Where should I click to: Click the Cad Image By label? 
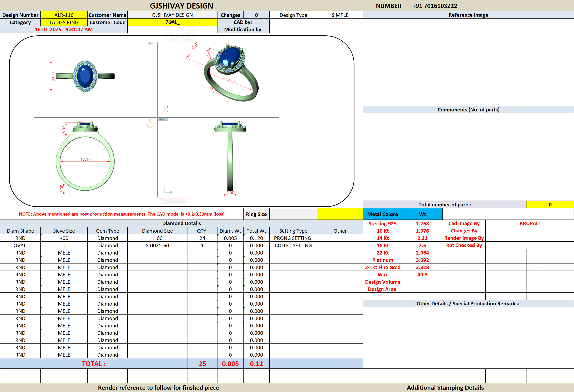click(464, 223)
